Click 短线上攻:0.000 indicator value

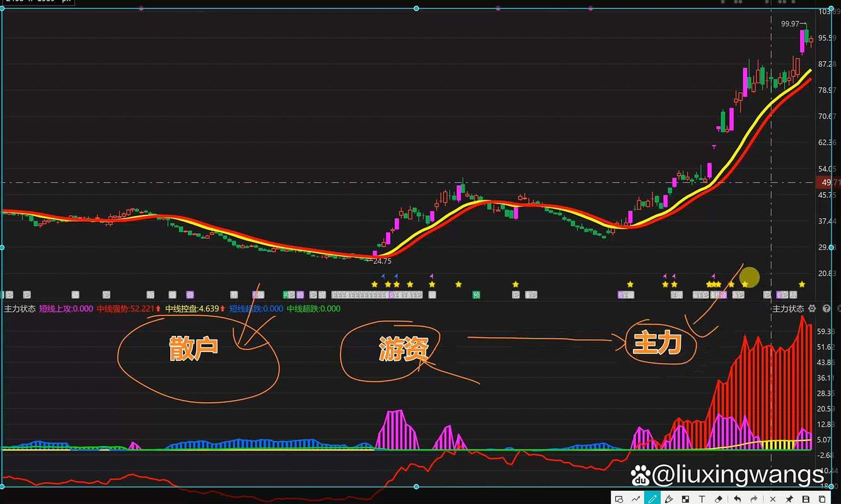[x=66, y=309]
